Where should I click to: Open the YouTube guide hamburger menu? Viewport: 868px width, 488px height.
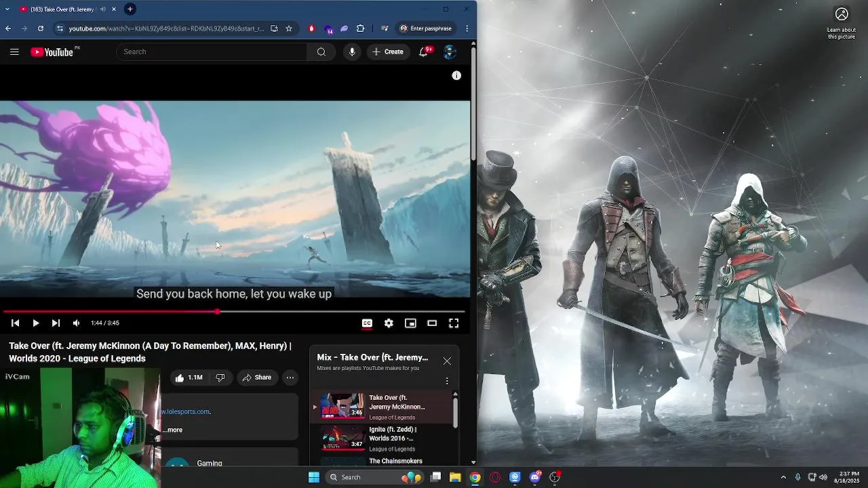tap(14, 52)
